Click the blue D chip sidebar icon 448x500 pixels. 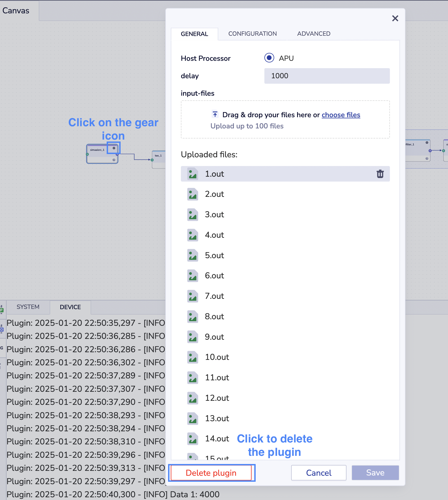(2, 329)
